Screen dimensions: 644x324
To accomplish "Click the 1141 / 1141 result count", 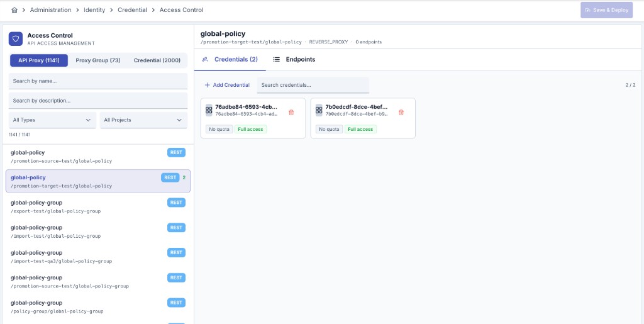I will click(x=19, y=135).
